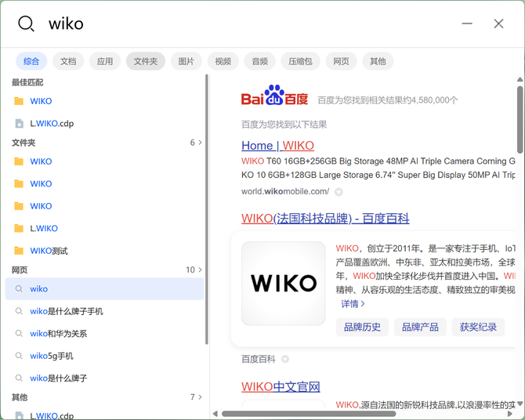Click the dropdown icon next to world.wikomobile.com
This screenshot has width=525, height=420.
pyautogui.click(x=339, y=192)
